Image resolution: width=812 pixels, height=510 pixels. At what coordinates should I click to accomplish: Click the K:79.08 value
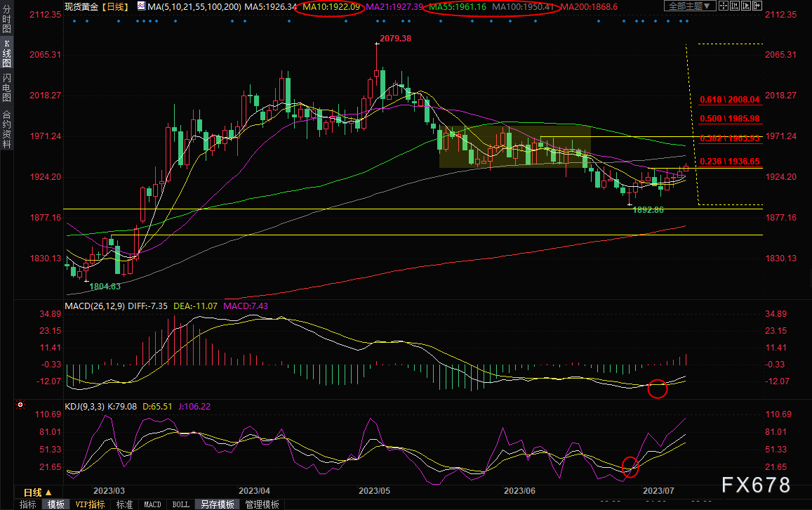click(x=122, y=406)
